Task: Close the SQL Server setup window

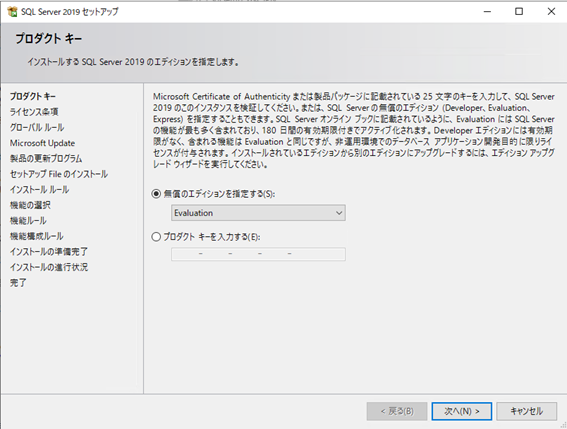Action: [x=551, y=12]
